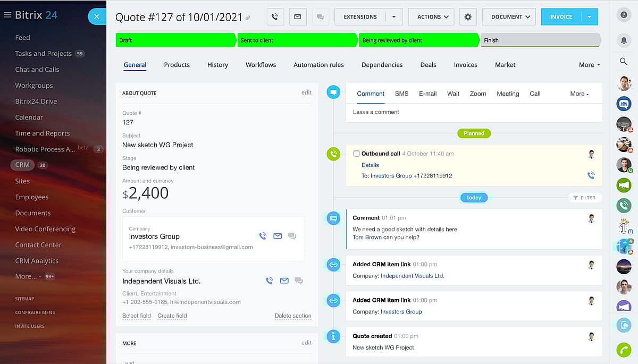Click the Invoice button
Image resolution: width=638 pixels, height=364 pixels.
pyautogui.click(x=561, y=17)
